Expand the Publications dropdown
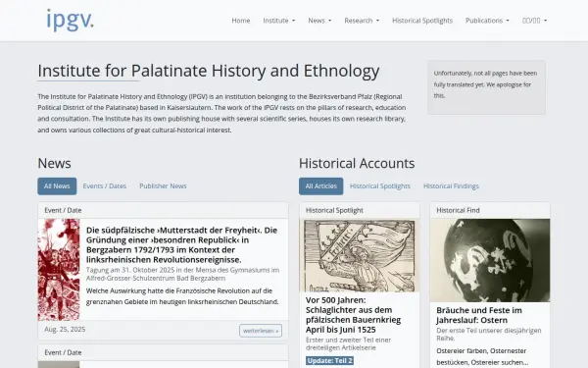Viewport: 588px width, 368px height. pos(487,21)
